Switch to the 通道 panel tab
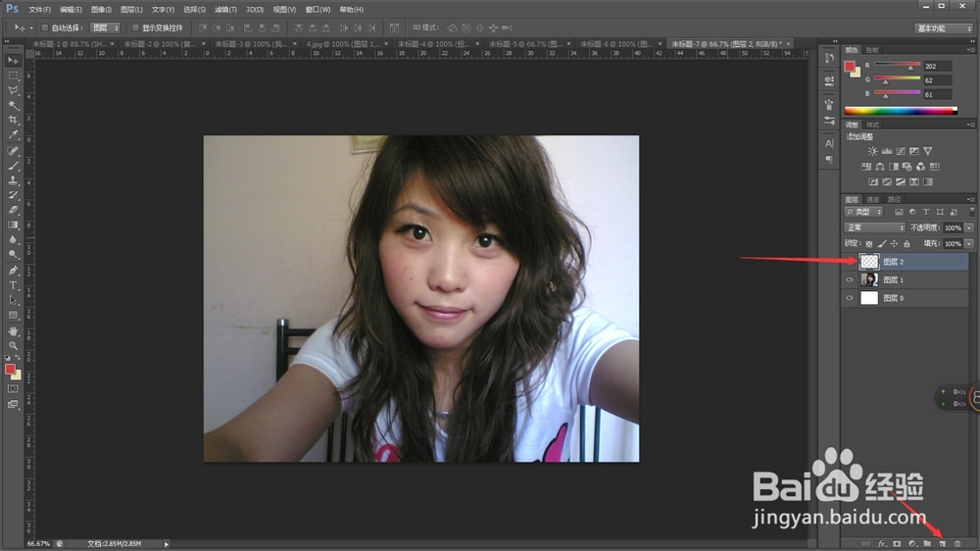 tap(872, 199)
